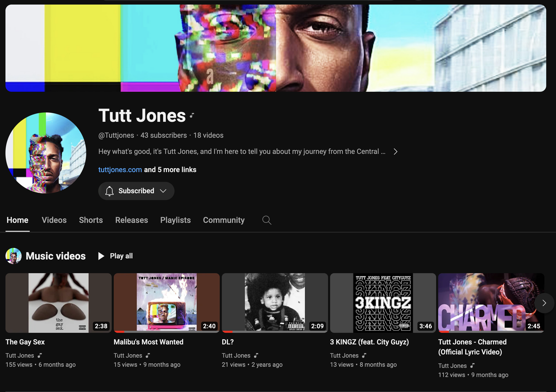Viewport: 556px width, 392px height.
Task: Switch to the Videos tab
Action: click(54, 220)
